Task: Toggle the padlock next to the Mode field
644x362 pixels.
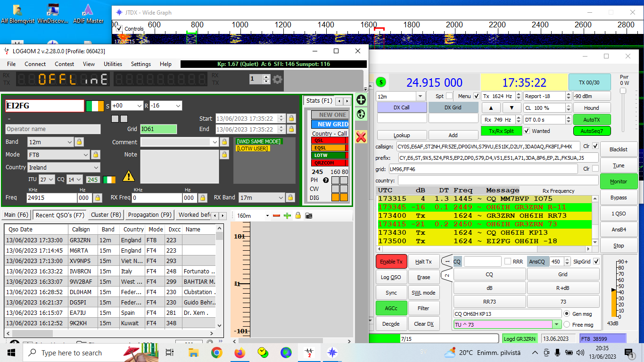Action: click(x=95, y=155)
